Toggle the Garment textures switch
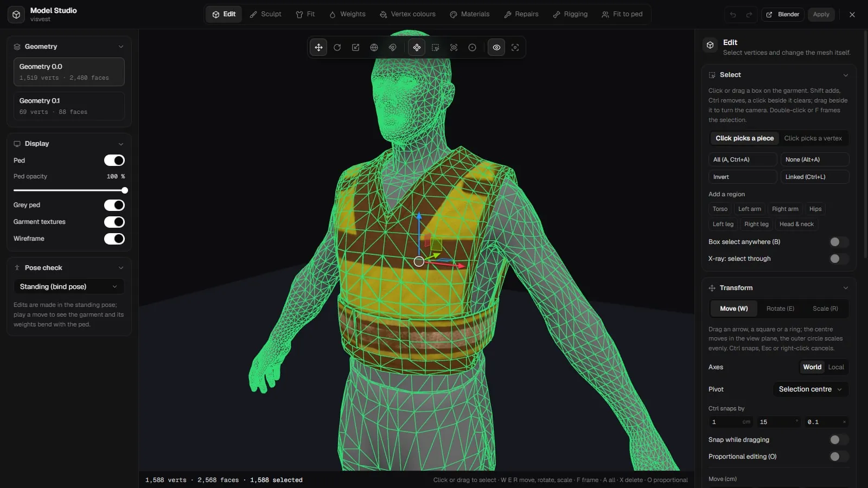The height and width of the screenshot is (488, 868). (114, 222)
